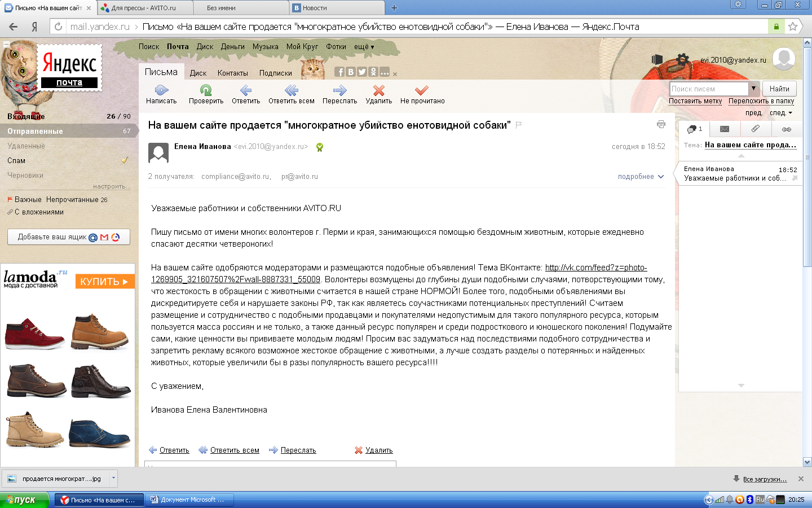Open the Отправленные folder
Viewport: 812px width, 508px height.
(x=69, y=131)
